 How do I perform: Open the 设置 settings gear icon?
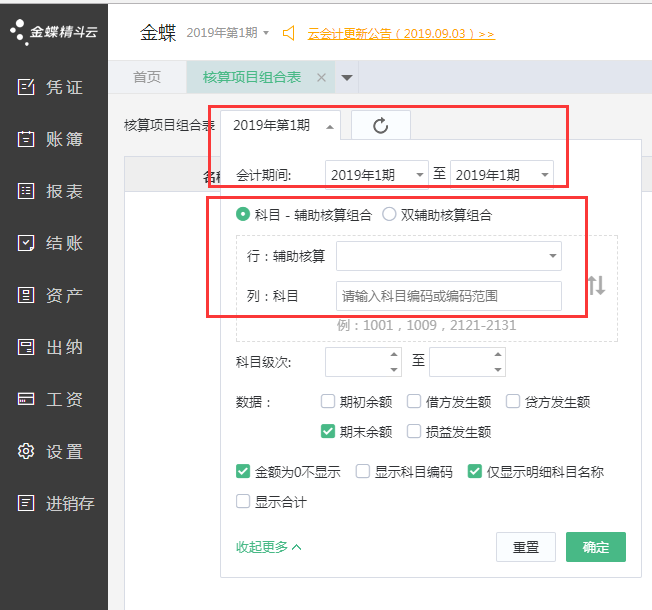point(27,452)
